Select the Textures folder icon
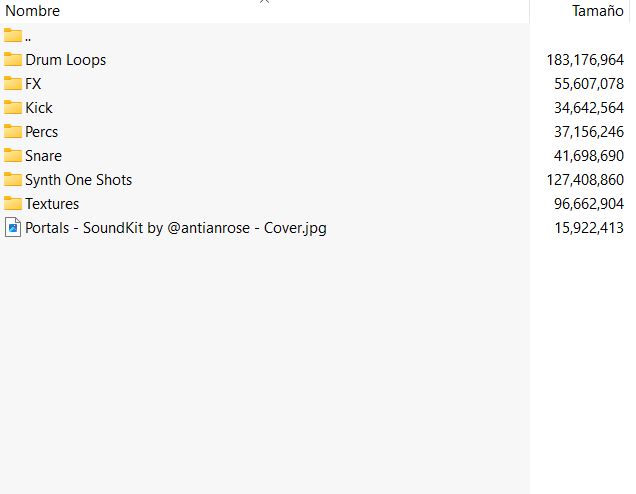636x494 pixels. point(13,204)
